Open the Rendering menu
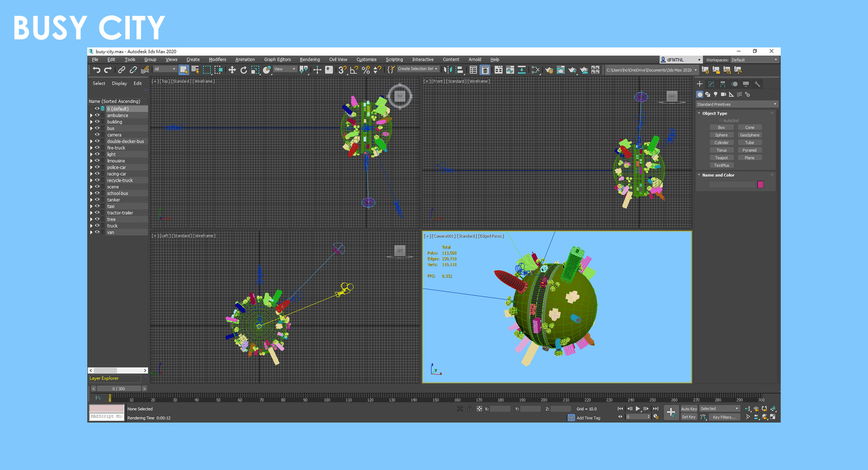Viewport: 868px width, 470px height. tap(309, 60)
